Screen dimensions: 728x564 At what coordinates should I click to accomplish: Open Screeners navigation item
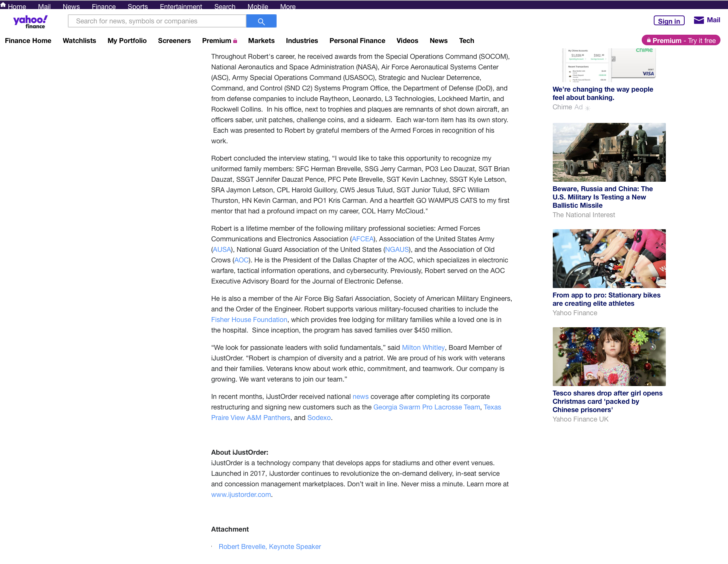pyautogui.click(x=174, y=41)
